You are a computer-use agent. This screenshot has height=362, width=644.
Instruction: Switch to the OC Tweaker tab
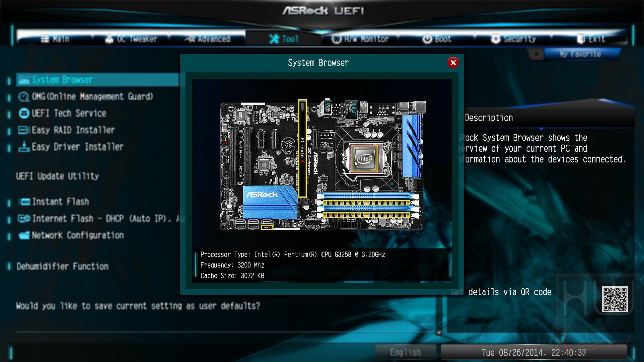[131, 39]
